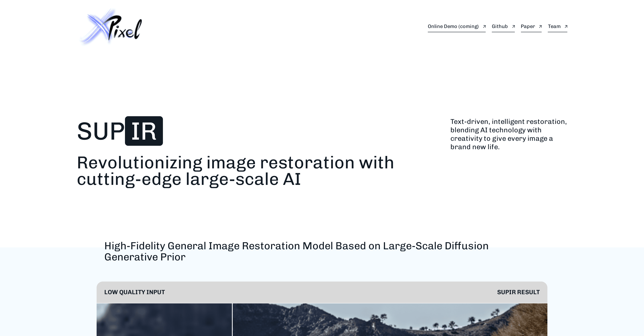Screen dimensions: 644x336
Task: Click the SUPIR RESULT label
Action: coord(518,292)
